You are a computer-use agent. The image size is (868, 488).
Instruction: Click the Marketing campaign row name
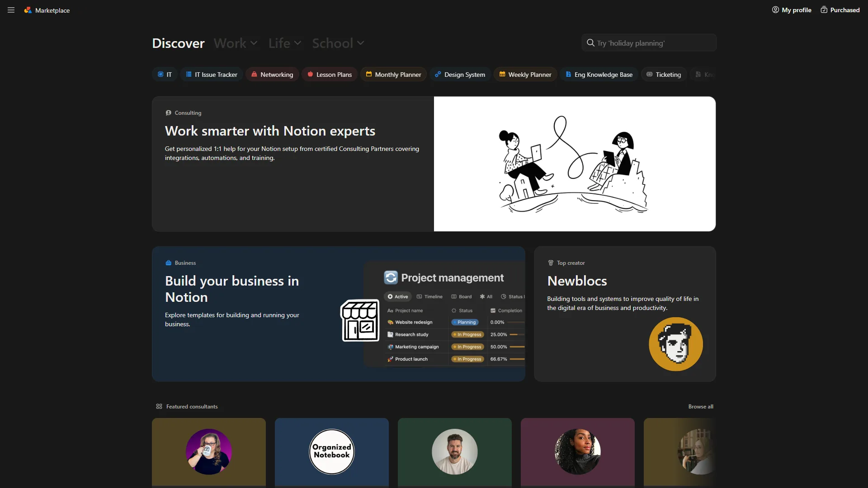pos(417,347)
